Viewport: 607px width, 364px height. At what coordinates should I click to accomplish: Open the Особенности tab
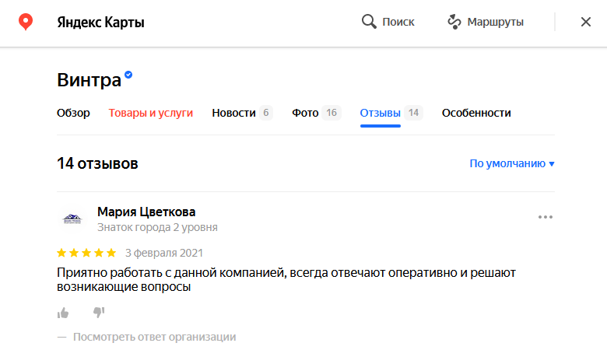point(476,113)
